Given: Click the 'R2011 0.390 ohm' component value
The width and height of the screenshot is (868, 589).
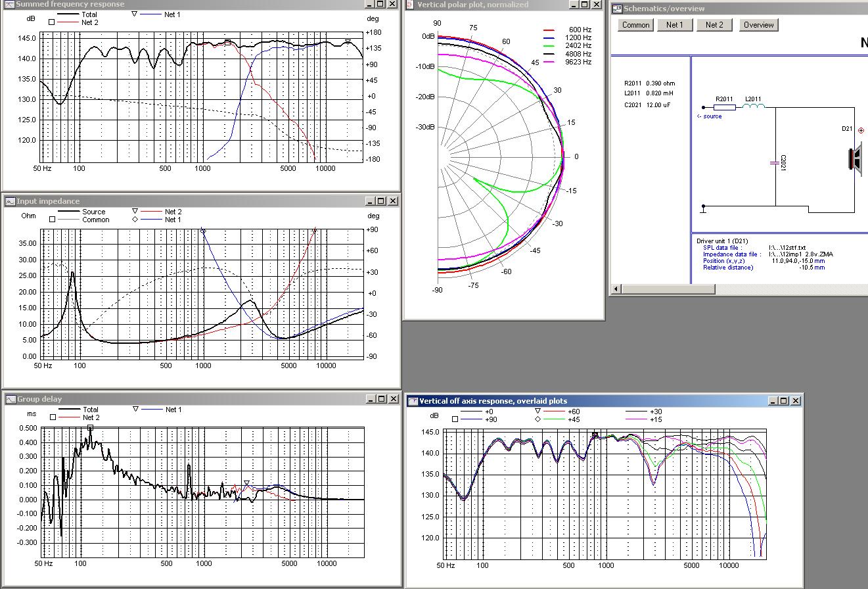Looking at the screenshot, I should tap(650, 83).
